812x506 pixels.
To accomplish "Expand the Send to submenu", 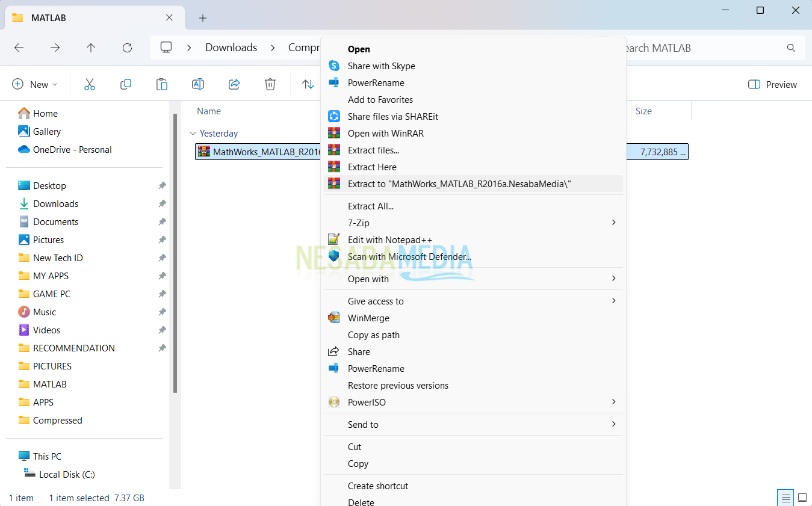I will point(614,424).
